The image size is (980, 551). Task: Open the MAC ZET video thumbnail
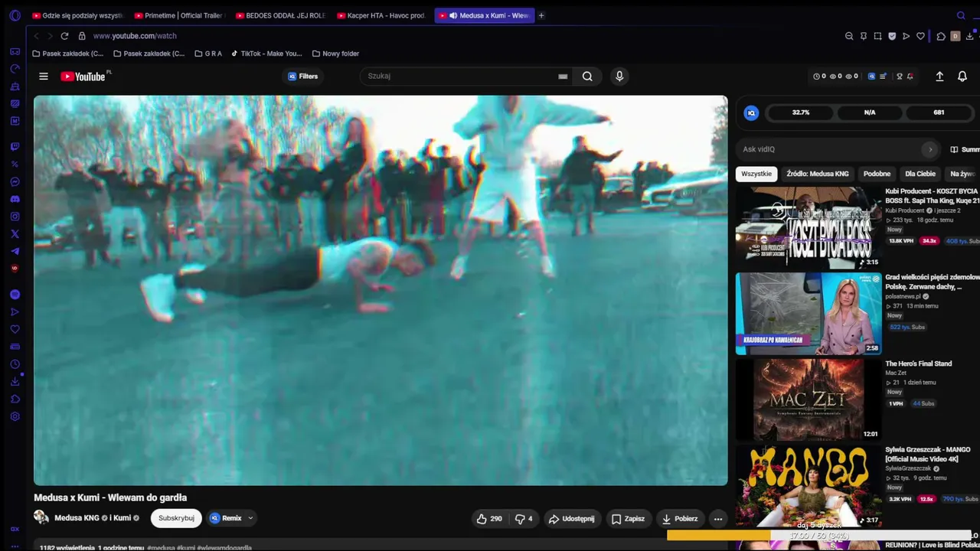click(808, 400)
